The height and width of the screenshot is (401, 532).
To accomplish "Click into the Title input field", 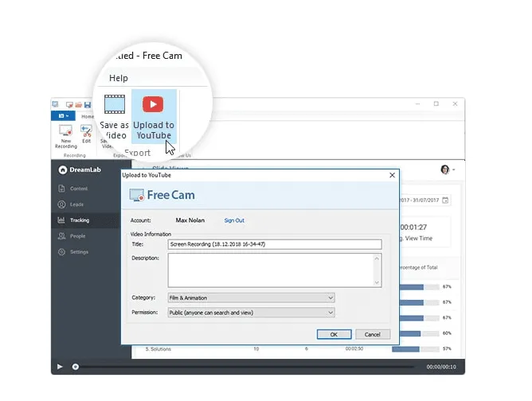I will pos(275,244).
